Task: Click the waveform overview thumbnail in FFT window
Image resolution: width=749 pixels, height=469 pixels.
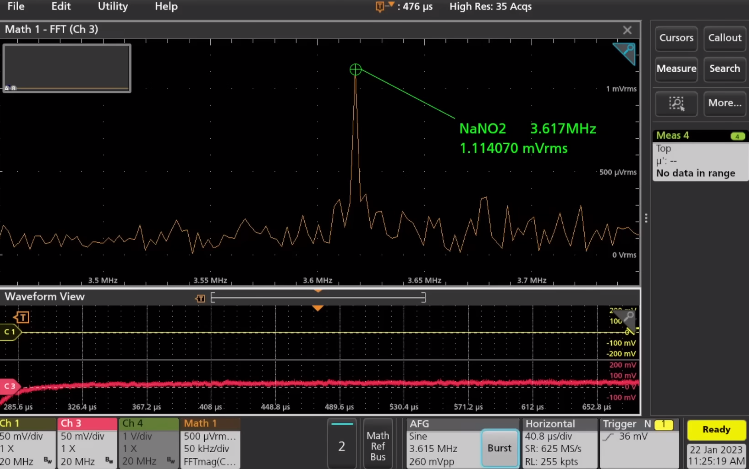Action: pos(67,67)
